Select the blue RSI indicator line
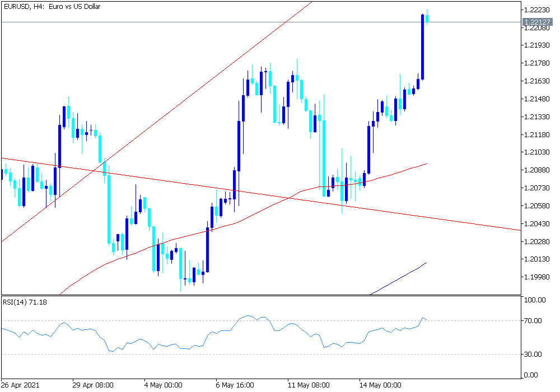560x392 pixels. (x=214, y=333)
